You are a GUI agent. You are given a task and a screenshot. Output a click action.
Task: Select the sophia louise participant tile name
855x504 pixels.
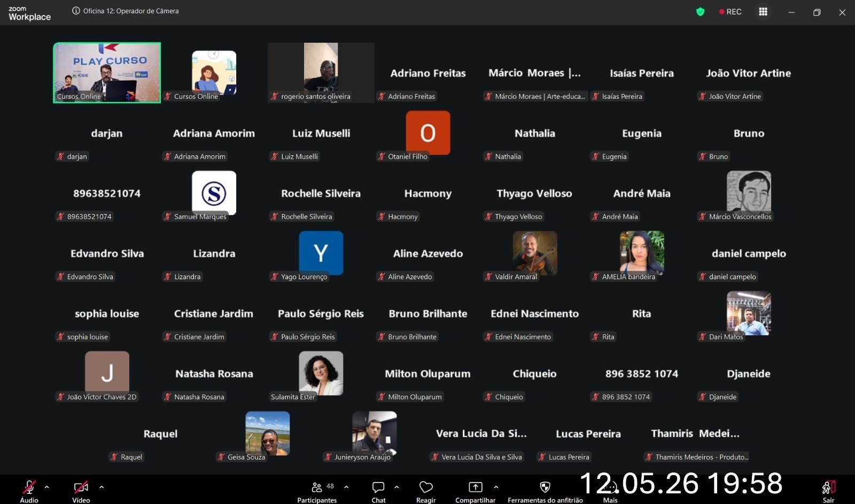(107, 313)
